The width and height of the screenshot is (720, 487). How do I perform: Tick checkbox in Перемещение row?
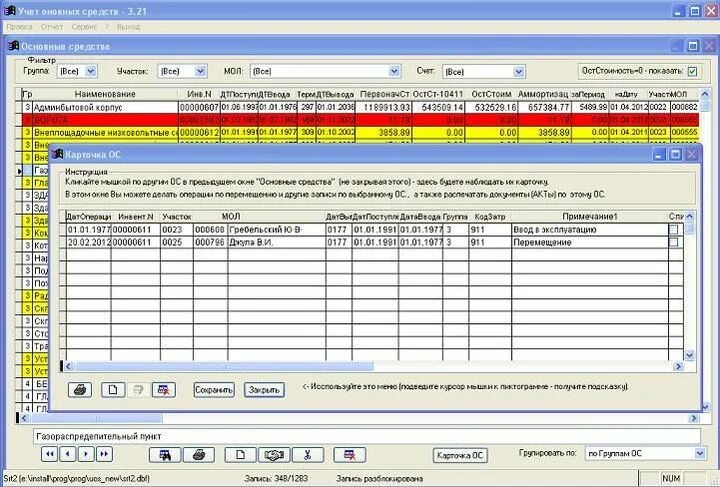coord(674,242)
